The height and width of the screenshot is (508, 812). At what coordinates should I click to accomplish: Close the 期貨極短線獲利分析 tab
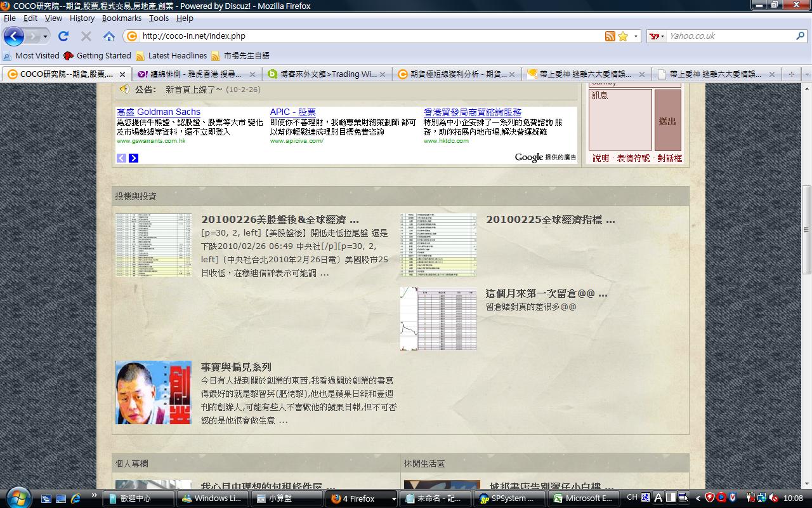(x=512, y=74)
